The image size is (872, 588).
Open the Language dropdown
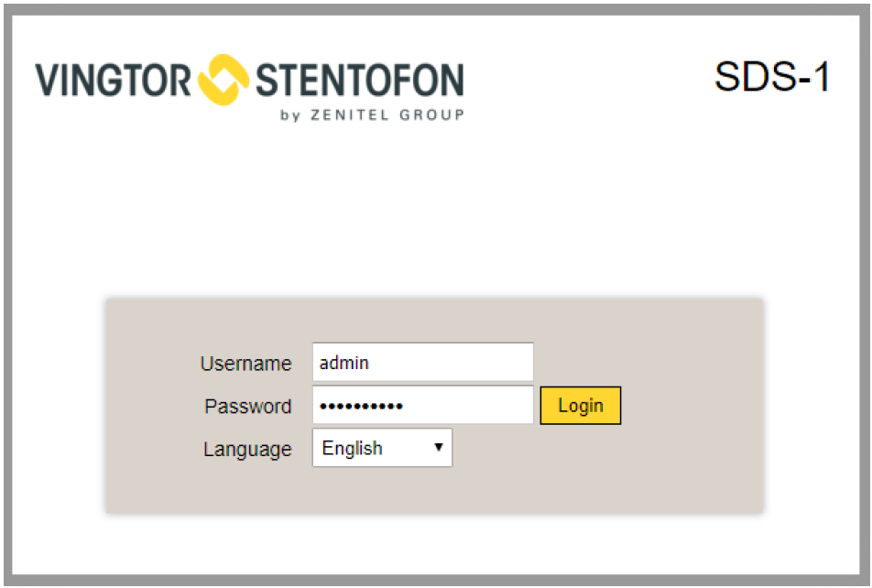(x=382, y=449)
